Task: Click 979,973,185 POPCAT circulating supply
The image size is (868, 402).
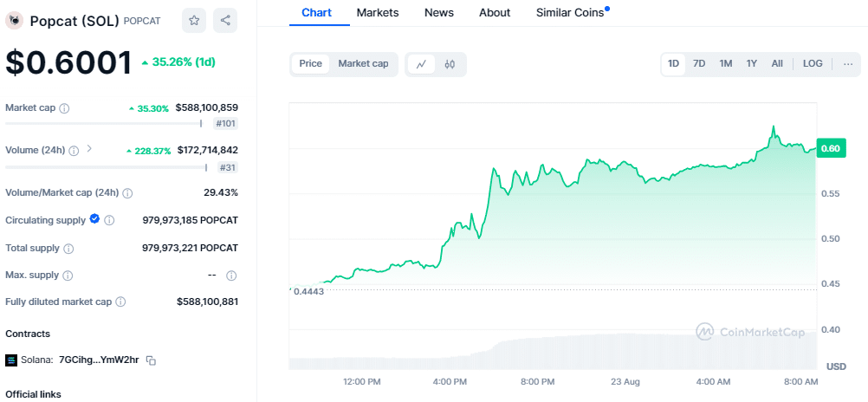Action: click(x=191, y=220)
